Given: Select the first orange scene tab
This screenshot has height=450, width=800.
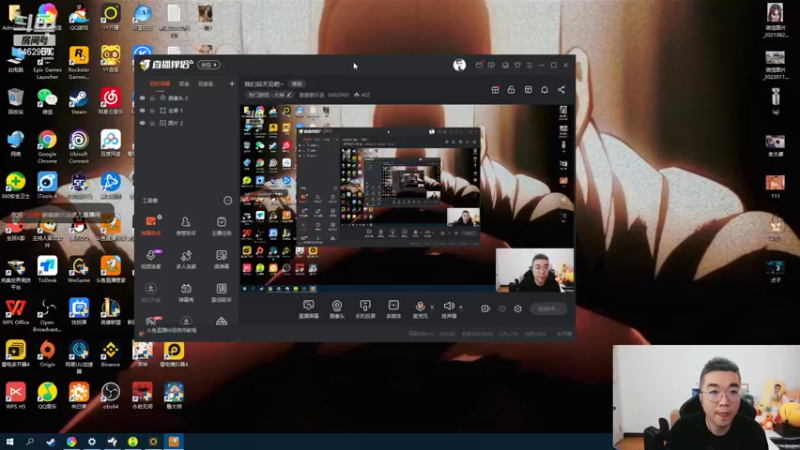Looking at the screenshot, I should tap(160, 84).
